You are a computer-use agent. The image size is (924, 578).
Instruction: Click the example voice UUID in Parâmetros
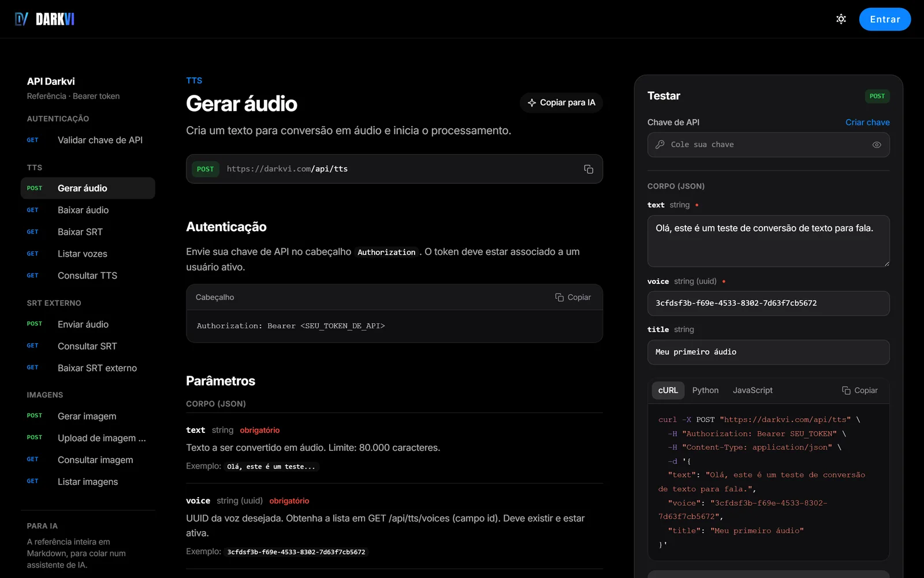(296, 552)
